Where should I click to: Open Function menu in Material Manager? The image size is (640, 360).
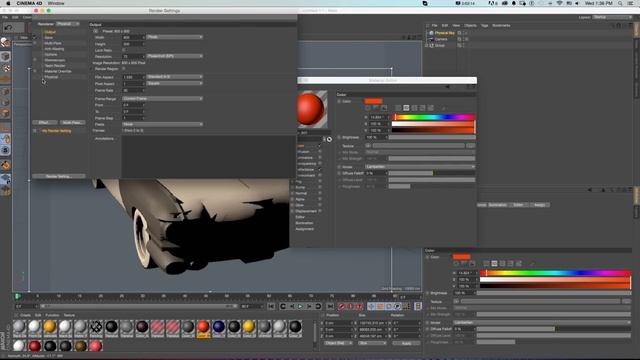(52, 316)
